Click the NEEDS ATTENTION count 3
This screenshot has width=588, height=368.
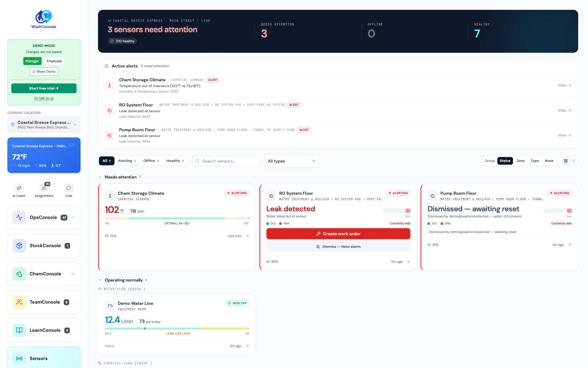[x=264, y=33]
